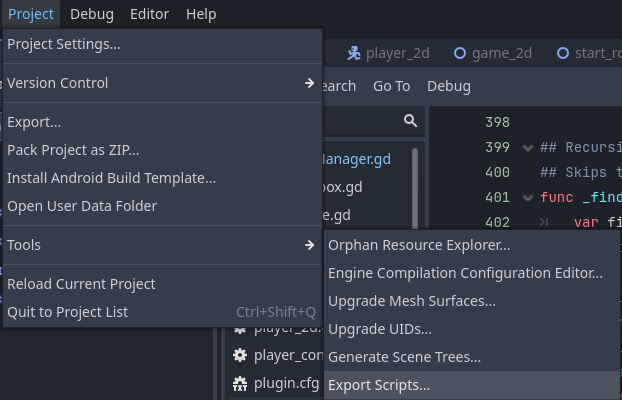This screenshot has height=400, width=622.
Task: Click the start_ro tab circle icon
Action: pos(563,53)
